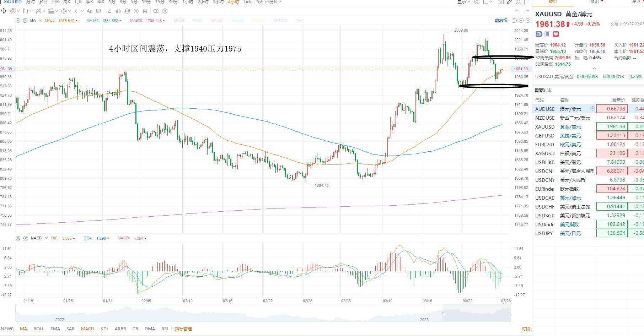Click the comment bubble drawing tool
Viewport: 644px width, 336px height.
click(x=98, y=11)
